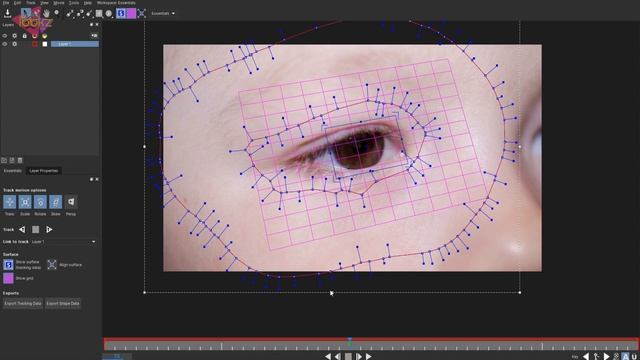This screenshot has width=640, height=360.
Task: Click the Save project icon
Action: tap(7, 13)
